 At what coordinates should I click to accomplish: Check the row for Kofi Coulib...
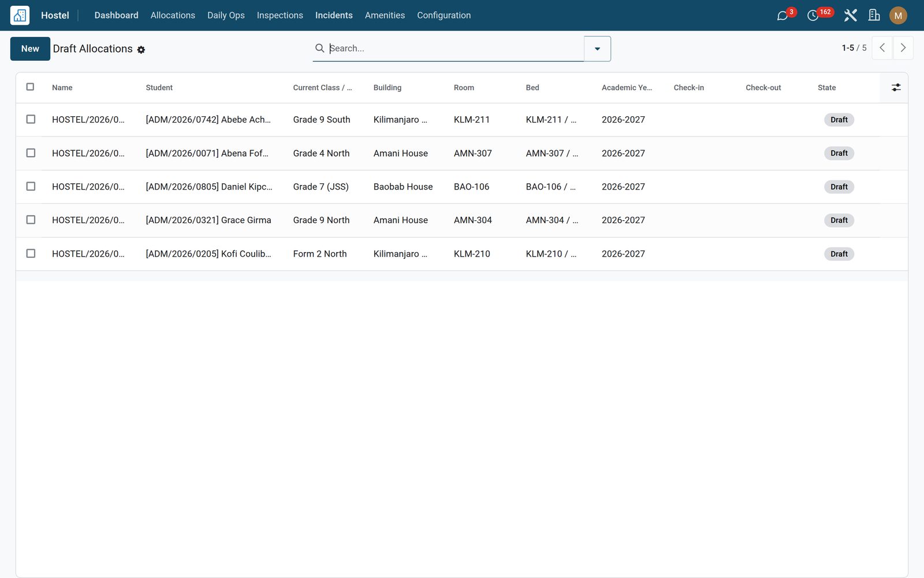pyautogui.click(x=31, y=253)
